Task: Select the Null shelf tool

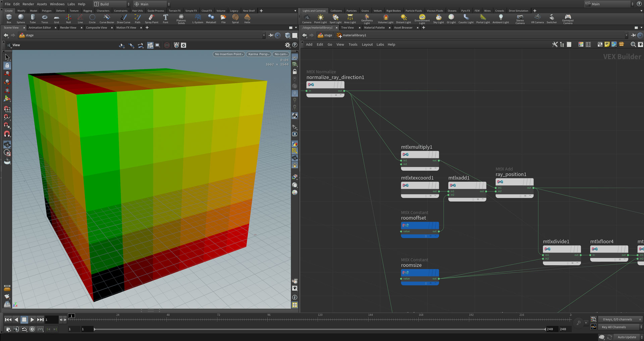Action: [x=68, y=19]
